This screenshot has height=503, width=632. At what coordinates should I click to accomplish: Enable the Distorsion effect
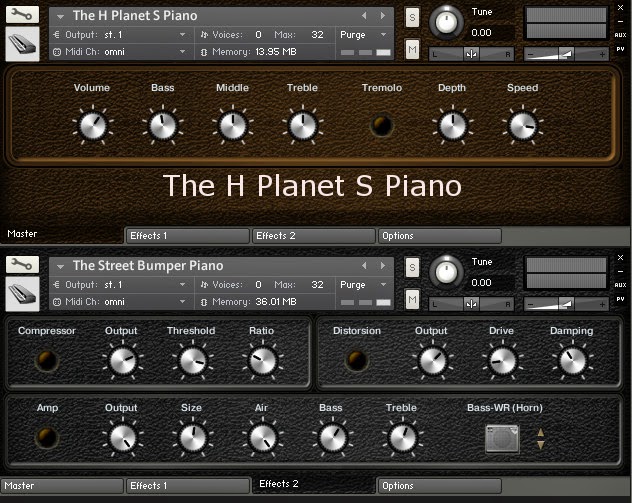coord(357,360)
